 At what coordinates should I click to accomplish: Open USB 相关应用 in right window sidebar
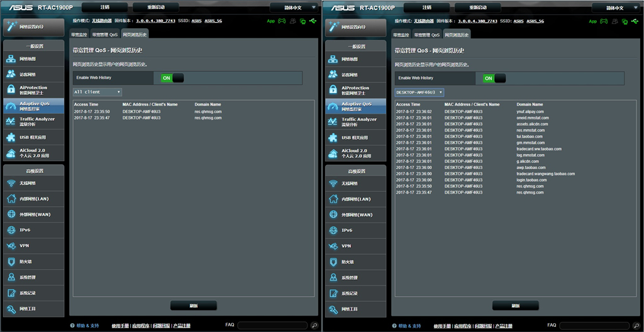coord(356,138)
